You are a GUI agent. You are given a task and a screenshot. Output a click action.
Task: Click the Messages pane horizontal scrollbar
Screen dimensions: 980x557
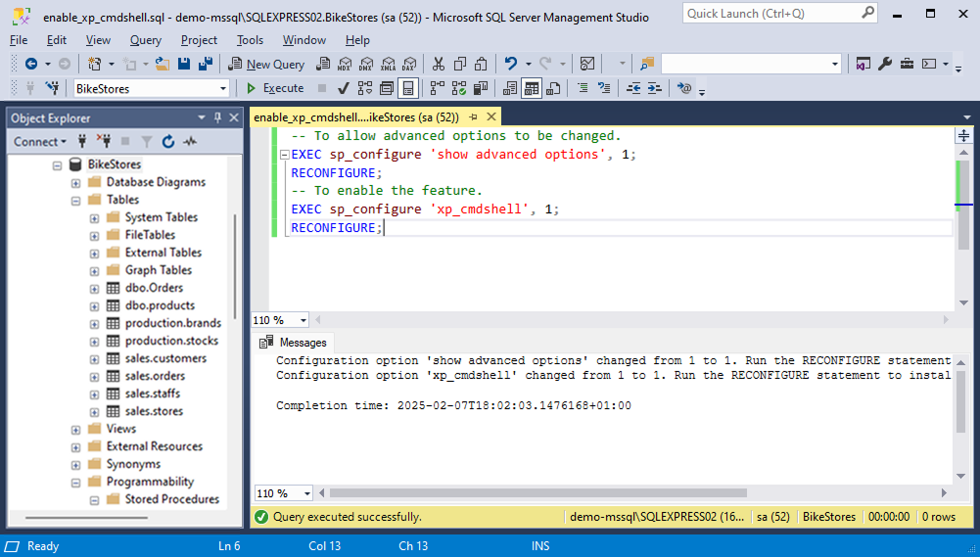click(x=538, y=493)
